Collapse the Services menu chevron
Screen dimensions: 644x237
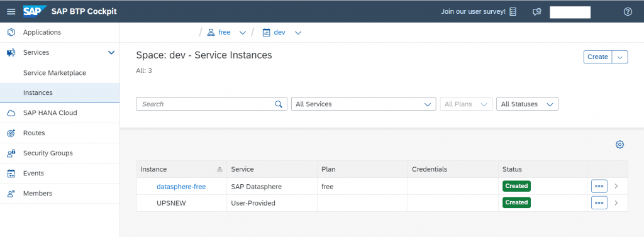(x=111, y=53)
